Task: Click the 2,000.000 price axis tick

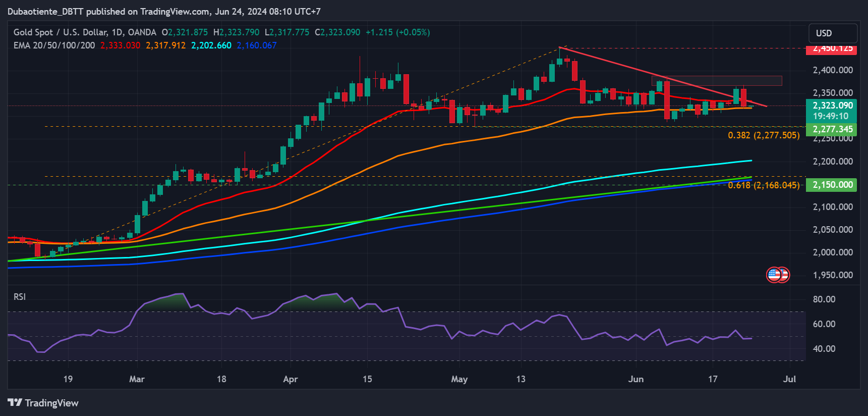Action: tap(833, 252)
